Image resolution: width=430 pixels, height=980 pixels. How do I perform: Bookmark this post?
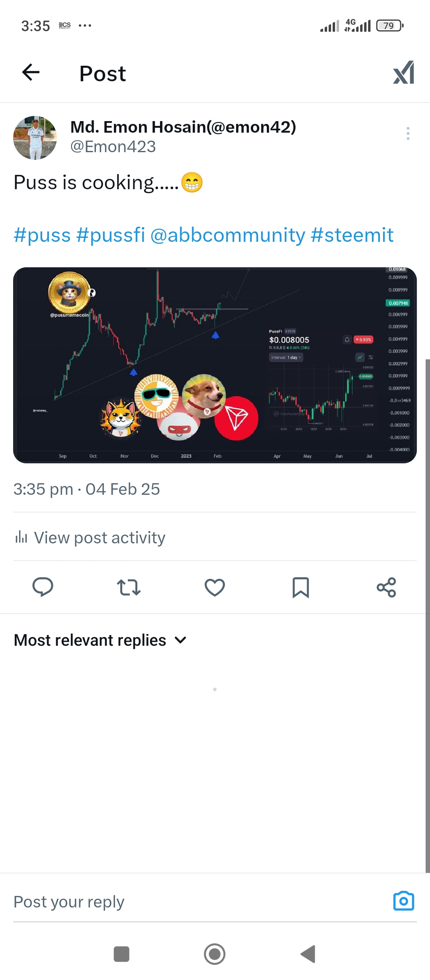301,587
